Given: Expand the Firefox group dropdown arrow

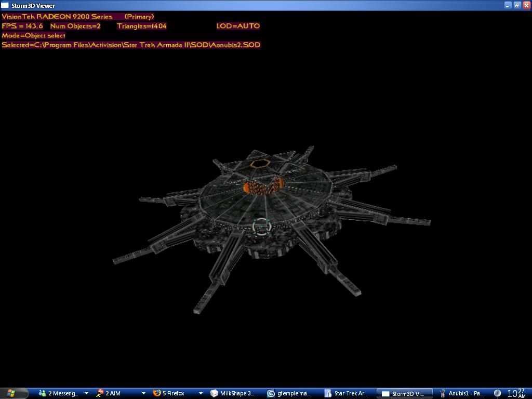Looking at the screenshot, I should [x=201, y=393].
